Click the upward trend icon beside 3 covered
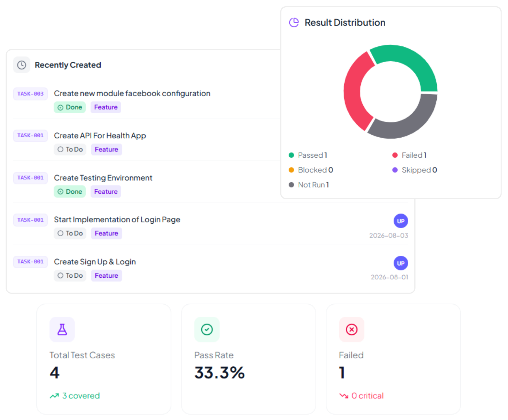Image resolution: width=508 pixels, height=420 pixels. pos(54,396)
